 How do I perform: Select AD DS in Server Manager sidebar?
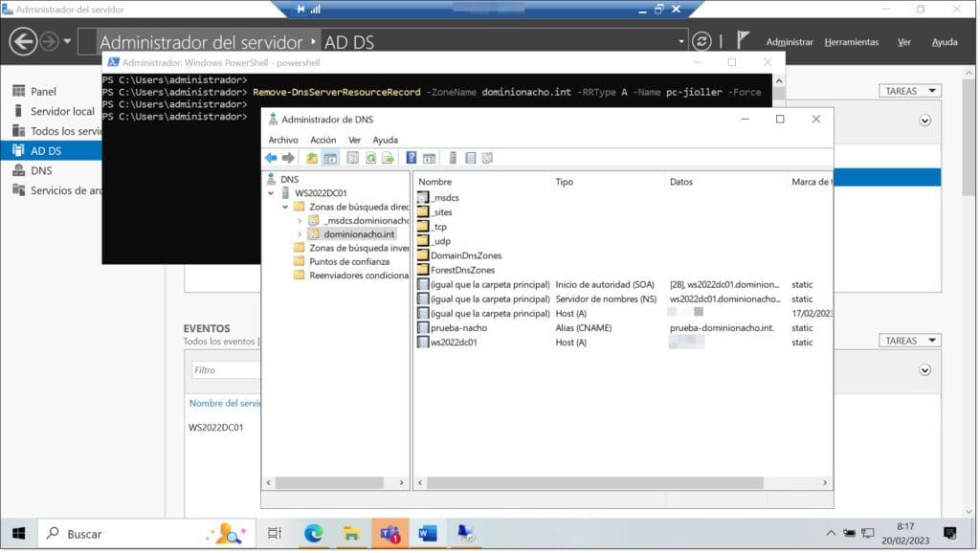tap(52, 150)
